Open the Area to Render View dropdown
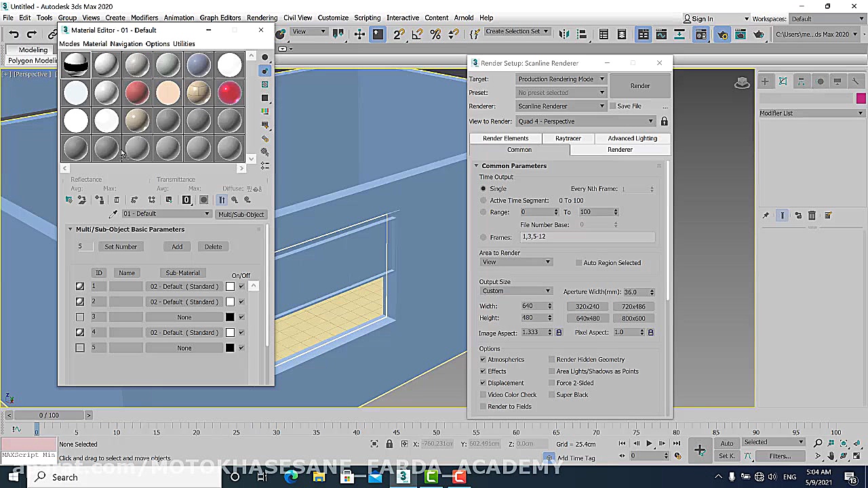The width and height of the screenshot is (868, 488). coord(516,262)
